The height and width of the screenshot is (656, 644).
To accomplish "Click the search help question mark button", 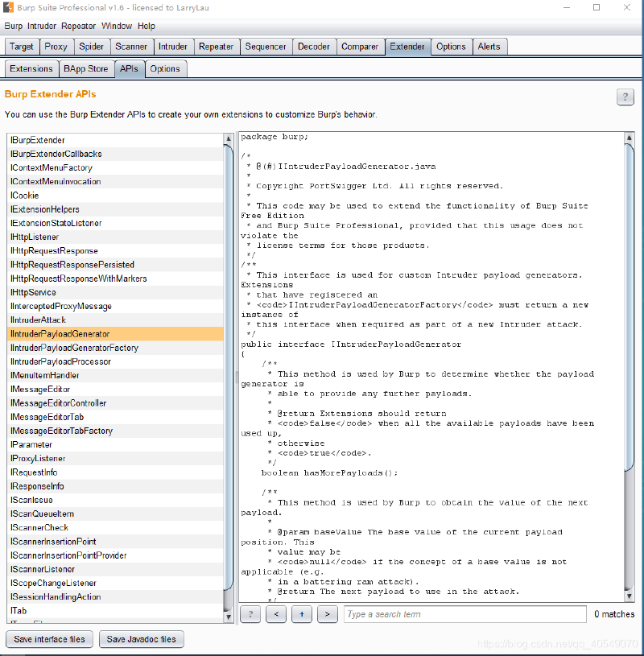I will [x=250, y=614].
